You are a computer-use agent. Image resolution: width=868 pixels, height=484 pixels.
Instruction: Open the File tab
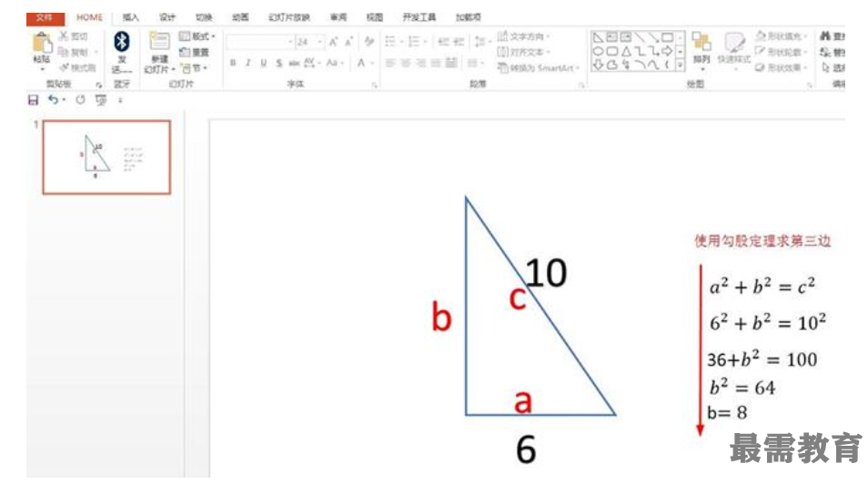pos(45,17)
